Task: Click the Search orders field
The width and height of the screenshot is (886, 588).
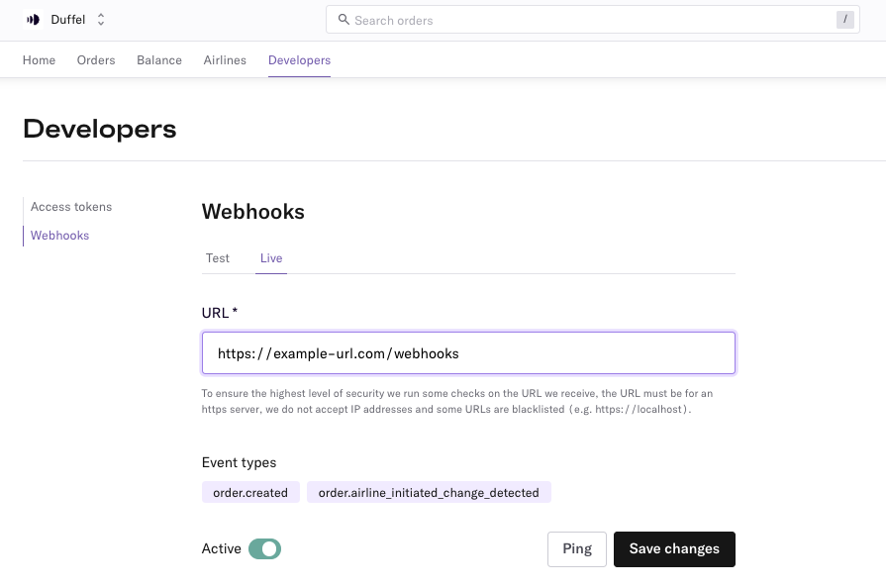Action: click(x=593, y=20)
